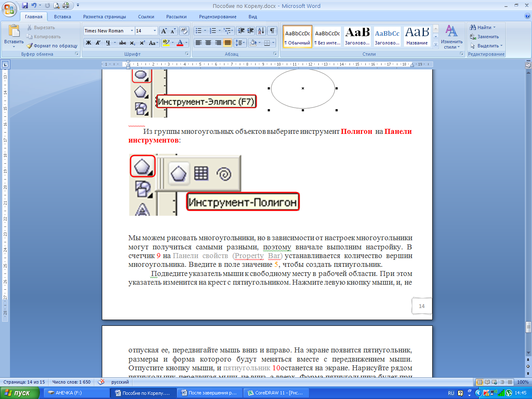The image size is (532, 399).
Task: Apply red font color
Action: (x=180, y=43)
